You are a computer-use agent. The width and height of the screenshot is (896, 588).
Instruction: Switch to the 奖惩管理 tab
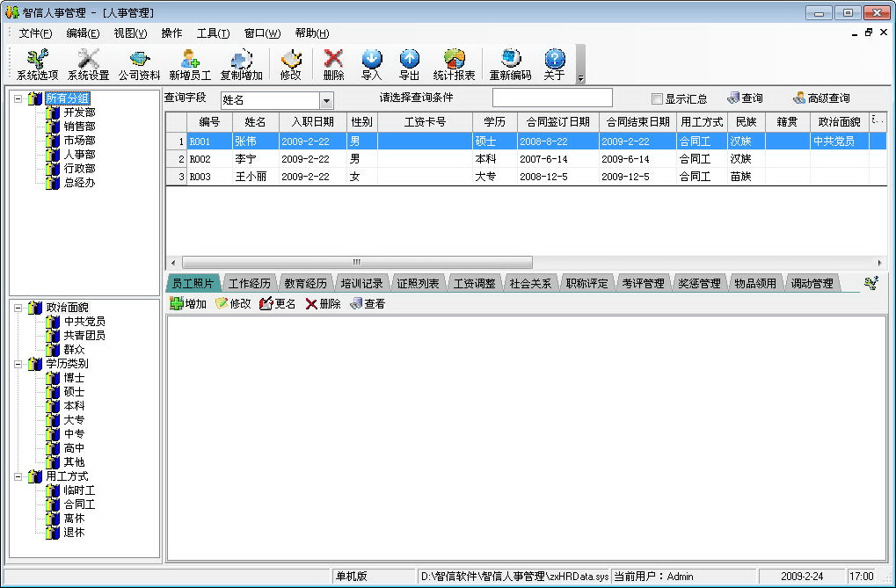pyautogui.click(x=699, y=283)
